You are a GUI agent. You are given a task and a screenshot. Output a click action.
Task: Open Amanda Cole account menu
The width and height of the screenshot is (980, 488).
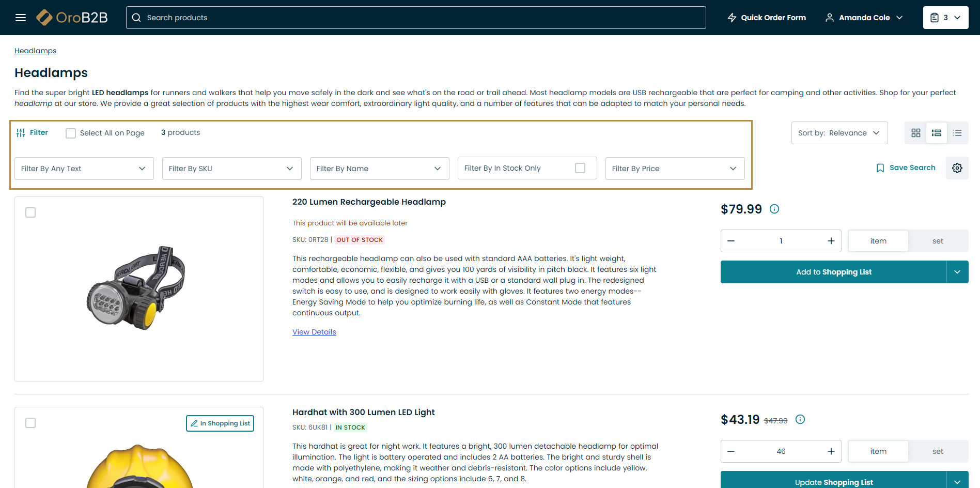tap(864, 18)
